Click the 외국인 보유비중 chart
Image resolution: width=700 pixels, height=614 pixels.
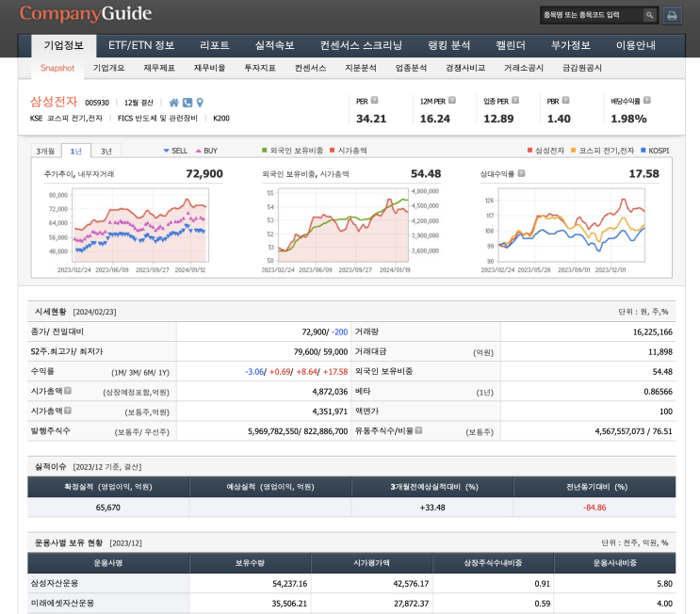[x=343, y=225]
